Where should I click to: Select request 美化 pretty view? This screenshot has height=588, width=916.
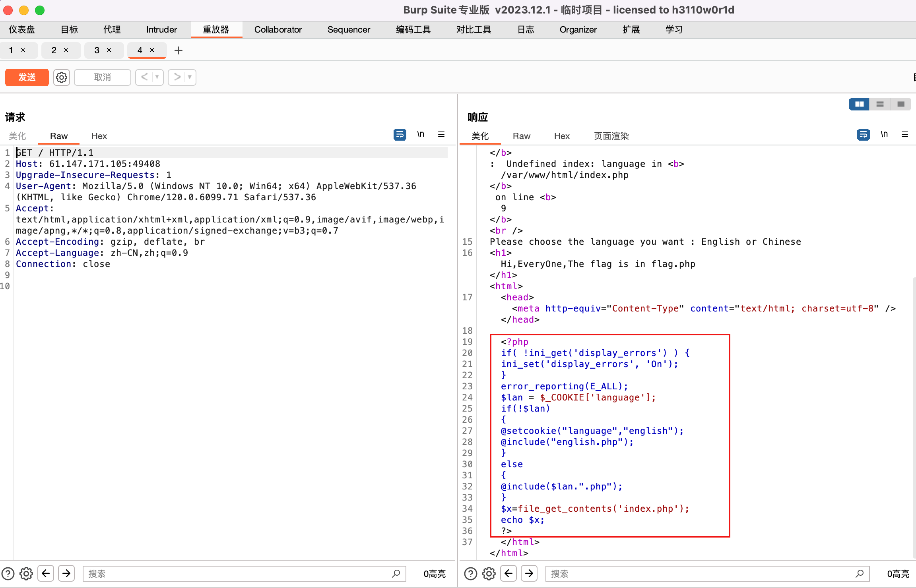coord(17,136)
